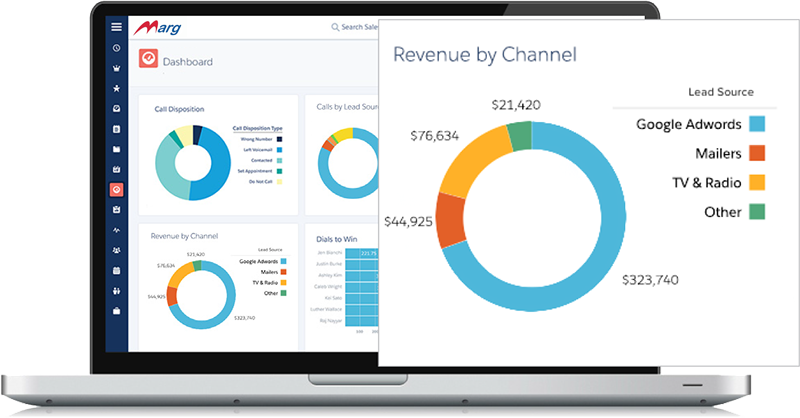Open the hamburger menu in the sidebar
Viewport: 800px width, 418px height.
point(117,27)
